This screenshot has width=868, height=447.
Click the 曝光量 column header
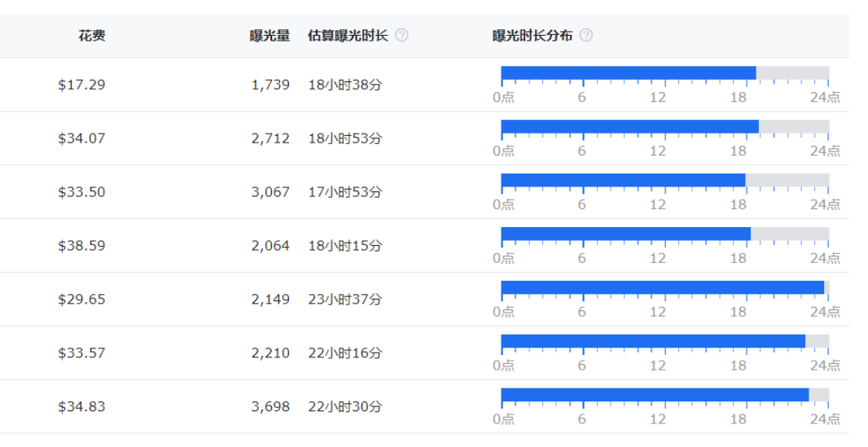[270, 36]
